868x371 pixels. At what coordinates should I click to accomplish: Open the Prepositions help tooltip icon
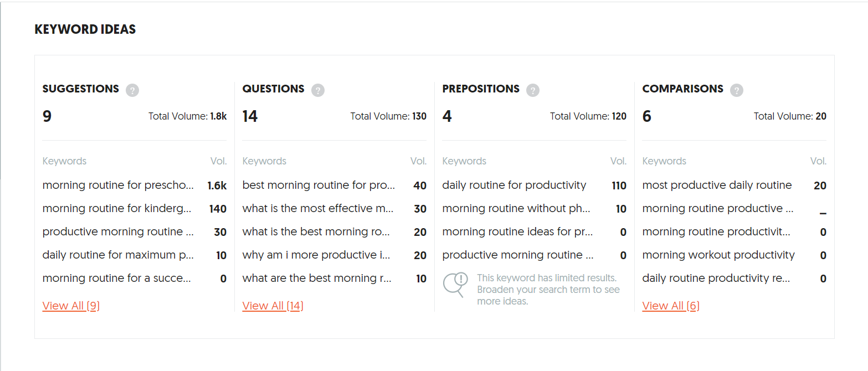(532, 90)
